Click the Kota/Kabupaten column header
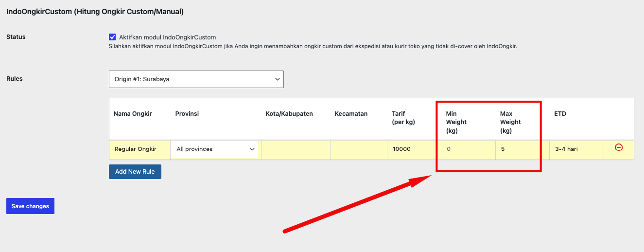The width and height of the screenshot is (644, 252). click(x=289, y=114)
